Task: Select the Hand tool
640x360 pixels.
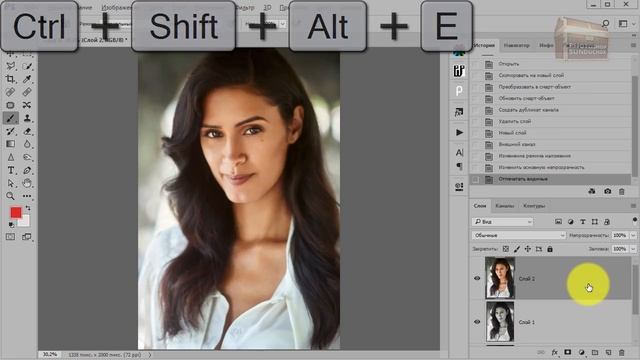Action: (x=27, y=183)
